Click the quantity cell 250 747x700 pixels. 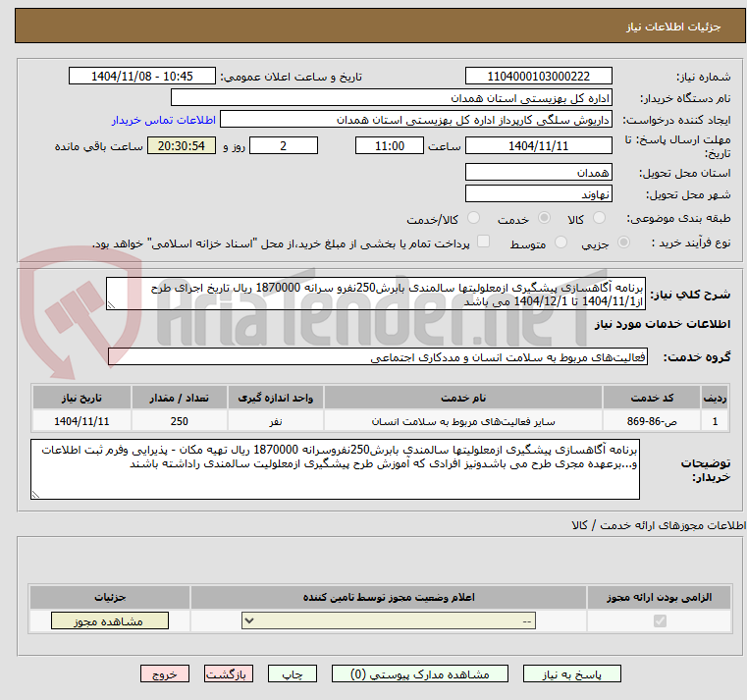(179, 422)
